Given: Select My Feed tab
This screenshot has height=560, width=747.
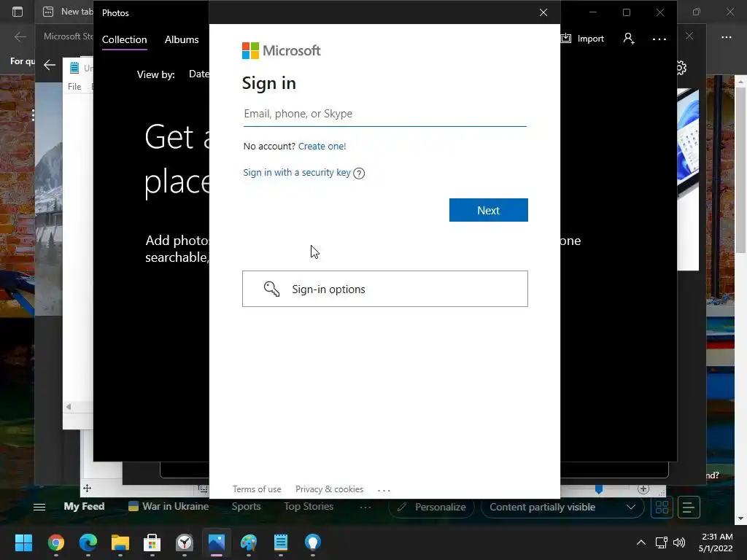Looking at the screenshot, I should click(85, 507).
